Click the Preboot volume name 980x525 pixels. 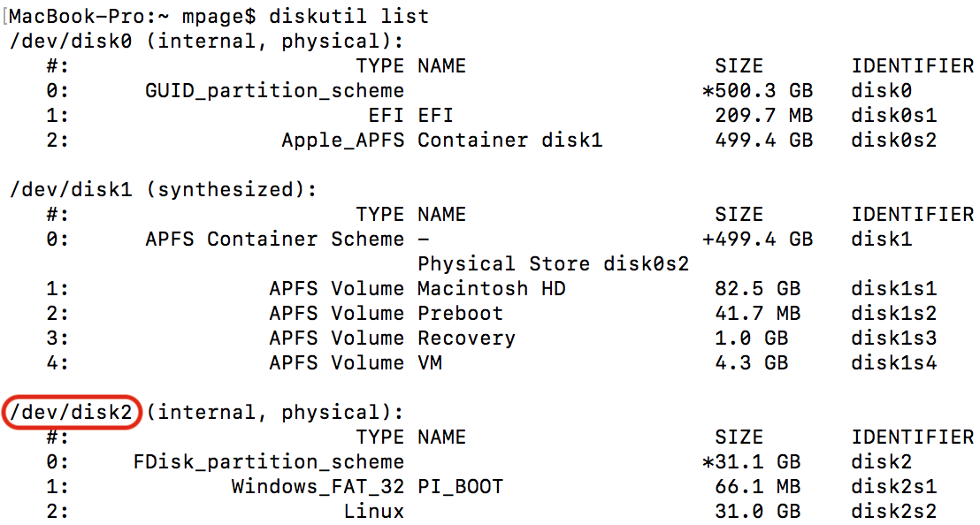pyautogui.click(x=460, y=314)
